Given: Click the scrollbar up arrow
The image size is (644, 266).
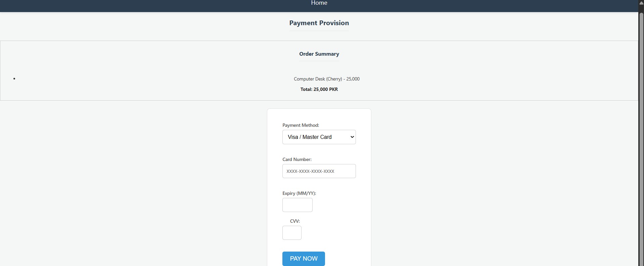Looking at the screenshot, I should tap(641, 3).
